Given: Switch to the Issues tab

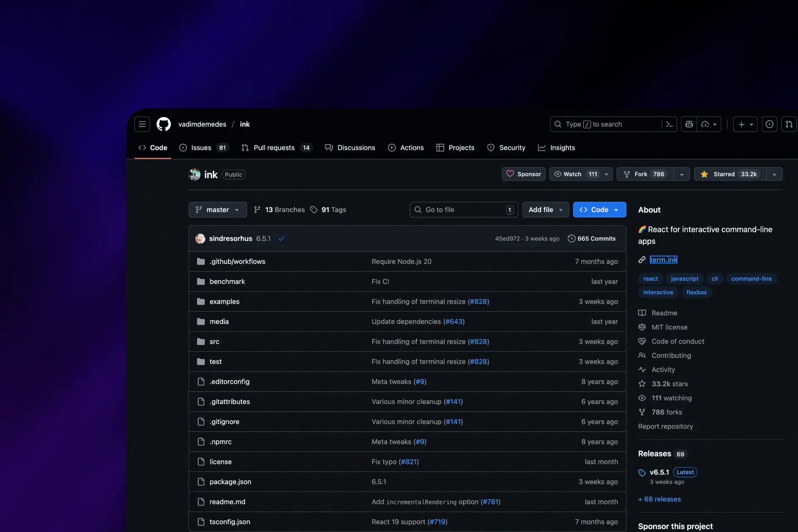Looking at the screenshot, I should (x=204, y=148).
